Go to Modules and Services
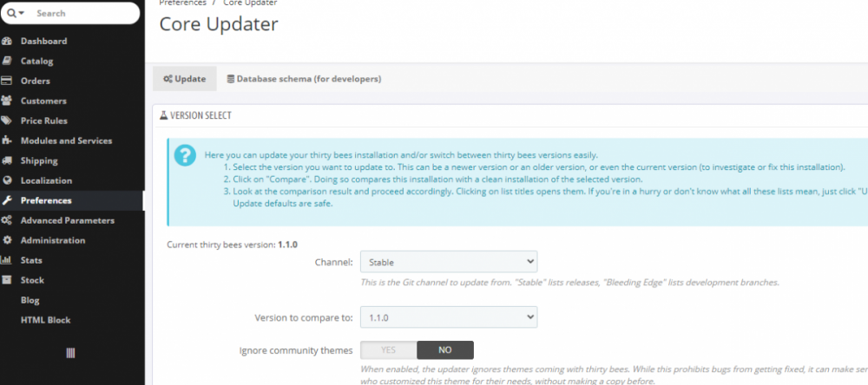Image resolution: width=868 pixels, height=385 pixels. (x=66, y=141)
